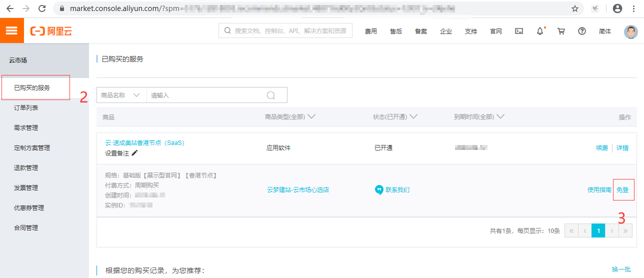This screenshot has width=644, height=278.
Task: Open Chrome three-dot menu
Action: pos(634,8)
